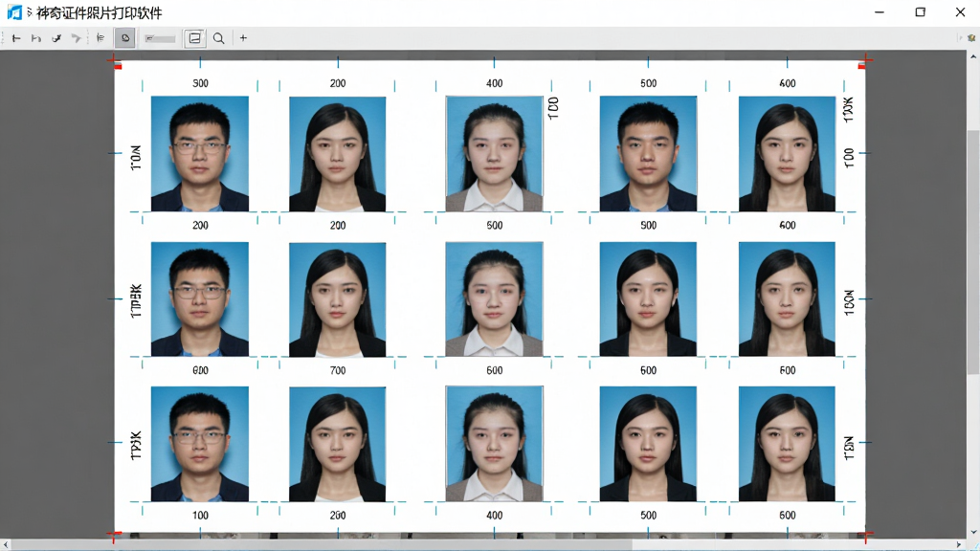Click the vertical scrollbar down arrow
The image size is (980, 551).
click(973, 533)
